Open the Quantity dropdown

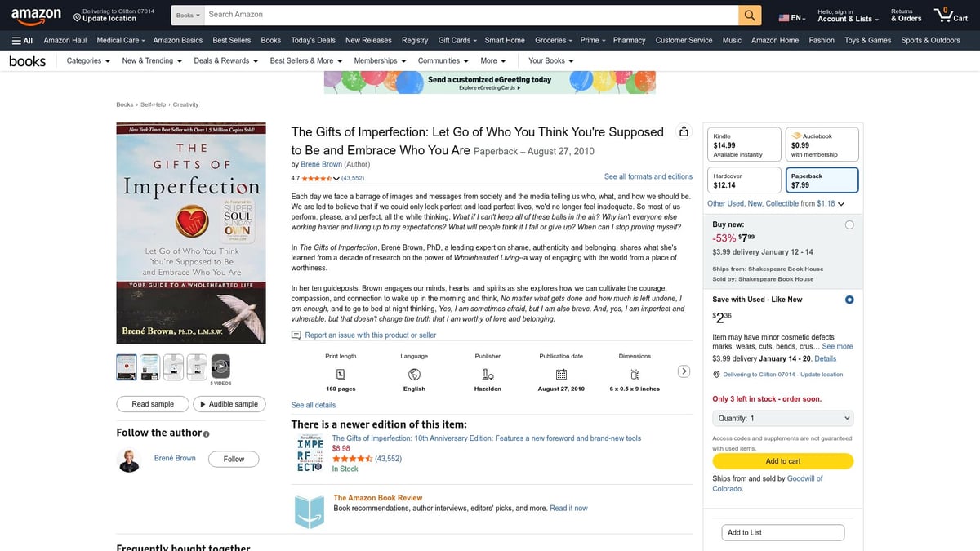tap(782, 418)
